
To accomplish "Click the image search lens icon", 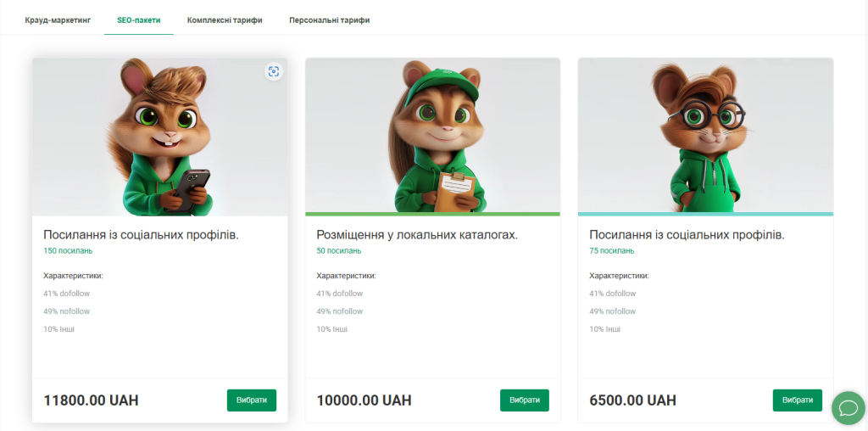I will click(x=273, y=71).
